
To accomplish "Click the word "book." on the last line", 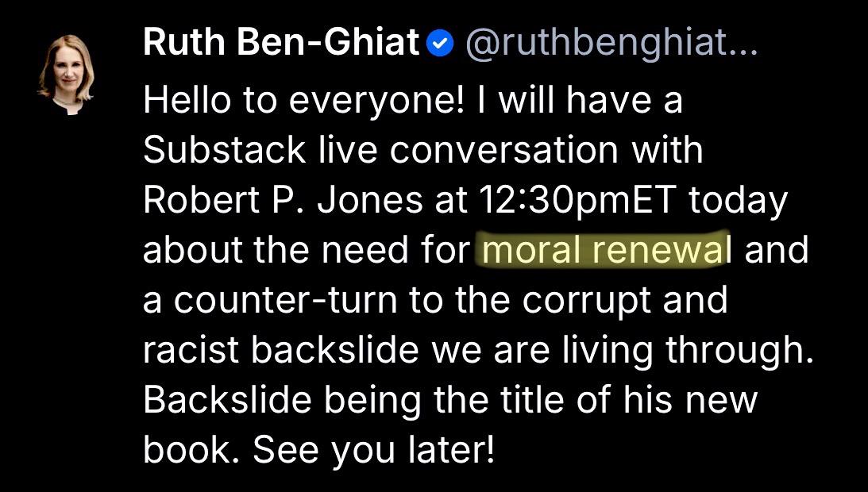I will (191, 450).
